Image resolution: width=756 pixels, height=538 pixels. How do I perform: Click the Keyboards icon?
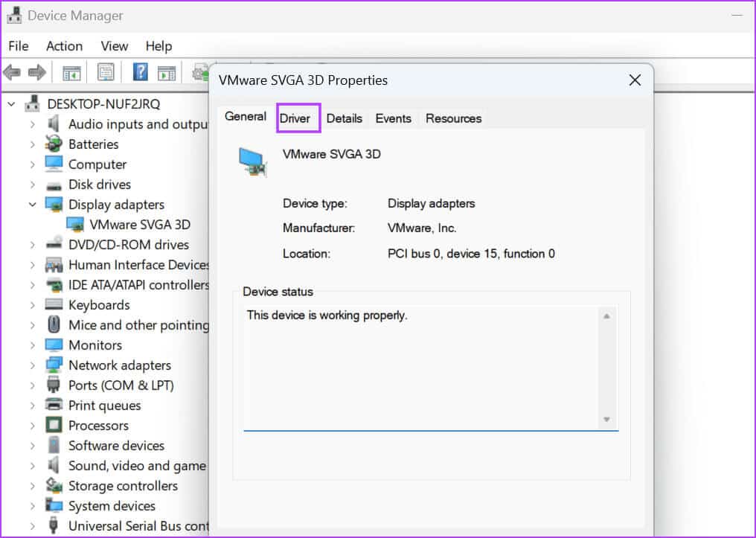click(54, 304)
